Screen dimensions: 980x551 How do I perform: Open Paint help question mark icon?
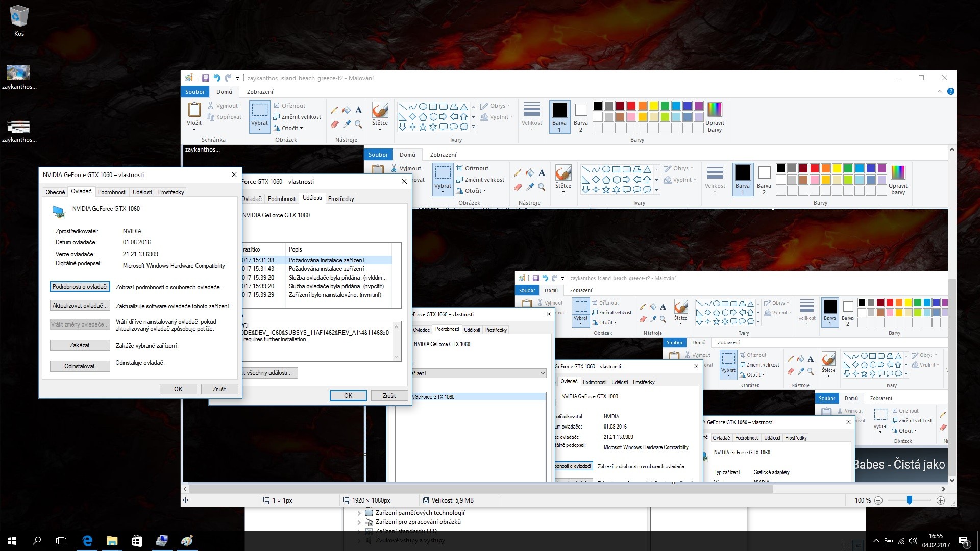pyautogui.click(x=950, y=92)
